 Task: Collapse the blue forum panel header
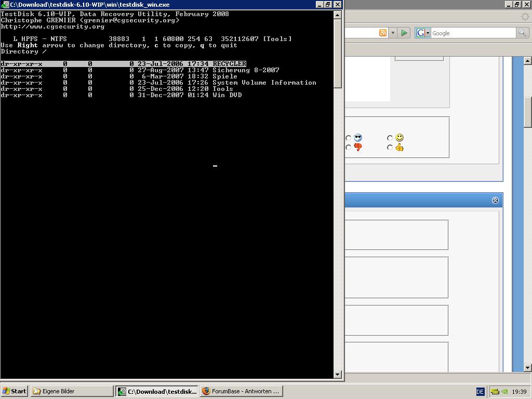[x=495, y=200]
